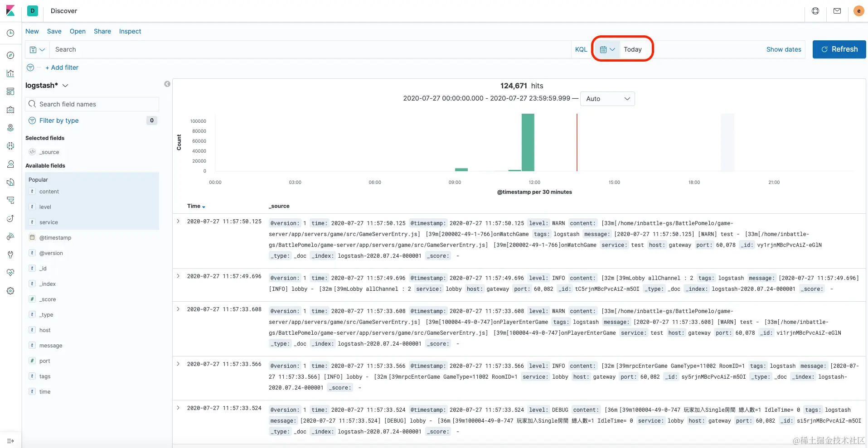868x448 pixels.
Task: Select the service field
Action: click(48, 222)
